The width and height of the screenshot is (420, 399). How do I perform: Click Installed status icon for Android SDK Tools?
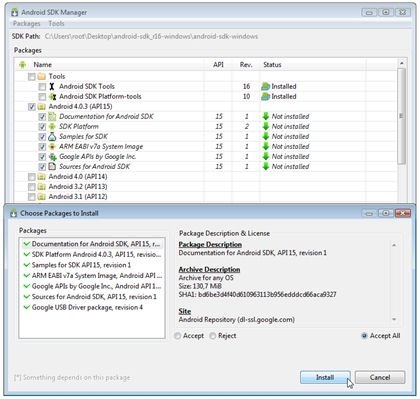click(265, 86)
